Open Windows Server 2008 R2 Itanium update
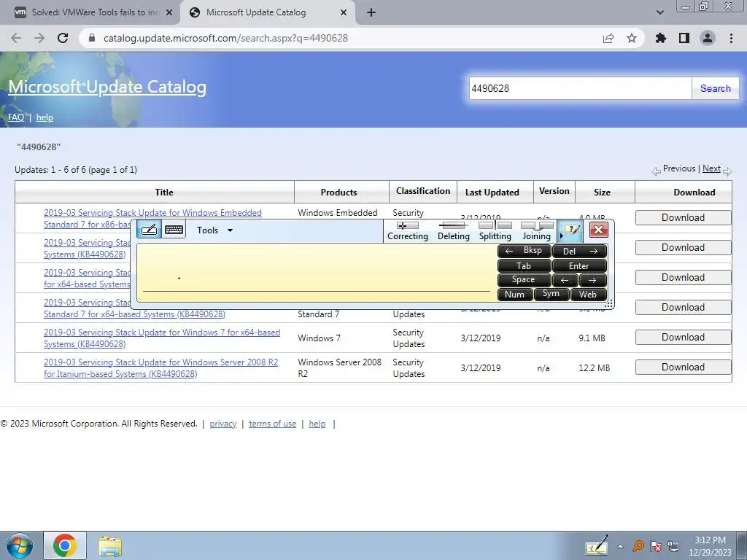 click(161, 368)
